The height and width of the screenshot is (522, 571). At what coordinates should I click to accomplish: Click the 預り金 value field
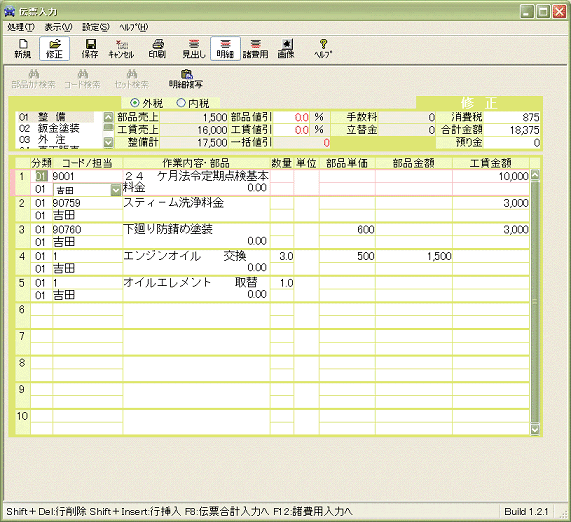click(512, 142)
